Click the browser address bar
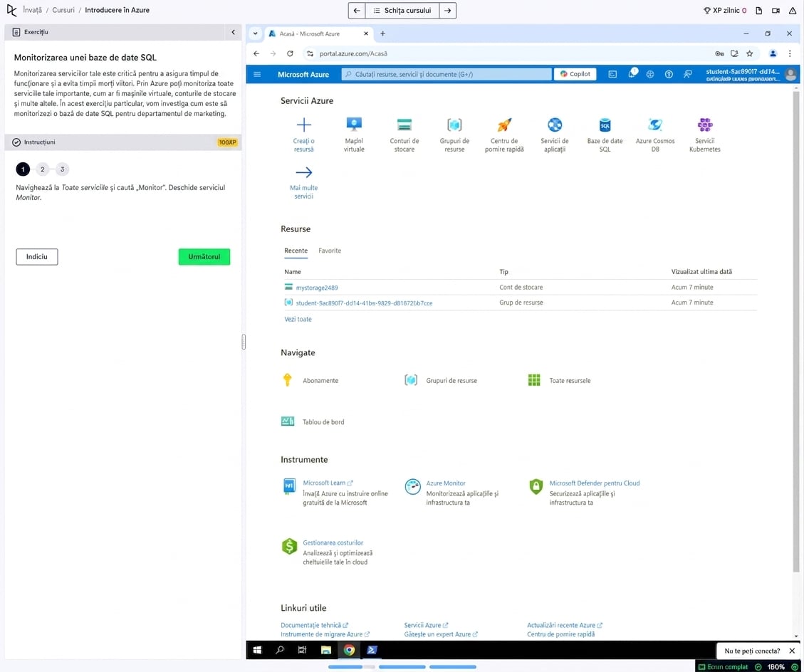 pyautogui.click(x=508, y=53)
